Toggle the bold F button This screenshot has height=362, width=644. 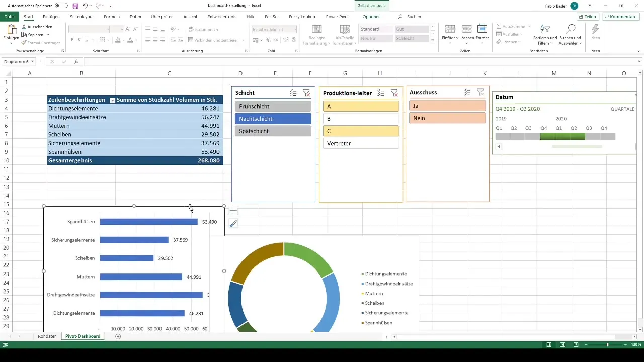pyautogui.click(x=72, y=40)
